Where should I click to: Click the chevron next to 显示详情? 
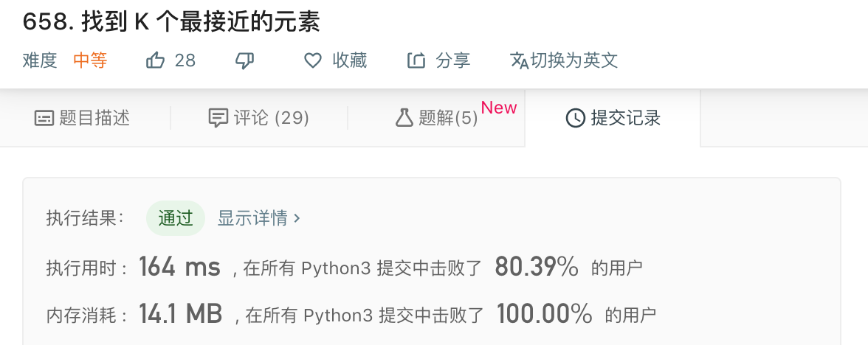297,218
